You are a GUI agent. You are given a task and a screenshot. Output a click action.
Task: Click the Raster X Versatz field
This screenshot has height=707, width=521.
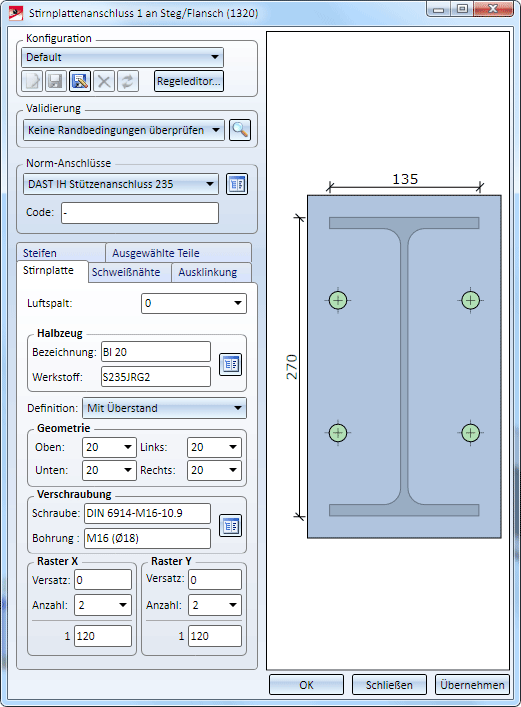(x=103, y=580)
